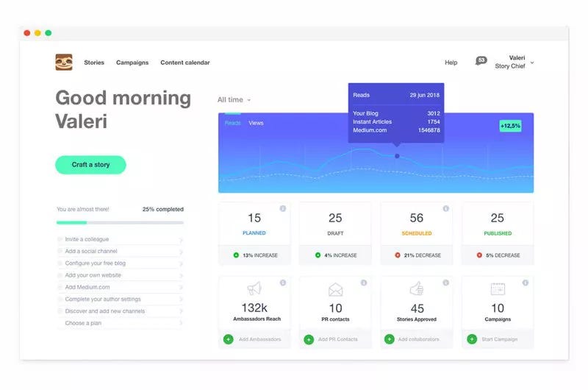
Task: Expand Configure your free blog chevron
Action: click(x=181, y=264)
